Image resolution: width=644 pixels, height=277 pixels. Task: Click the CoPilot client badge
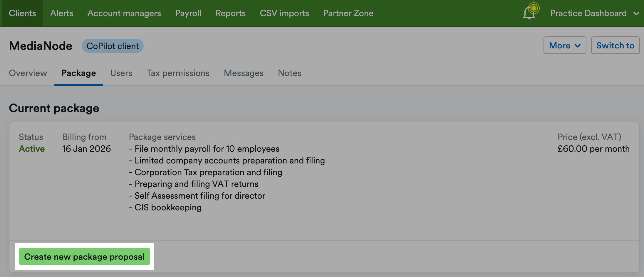tap(113, 46)
